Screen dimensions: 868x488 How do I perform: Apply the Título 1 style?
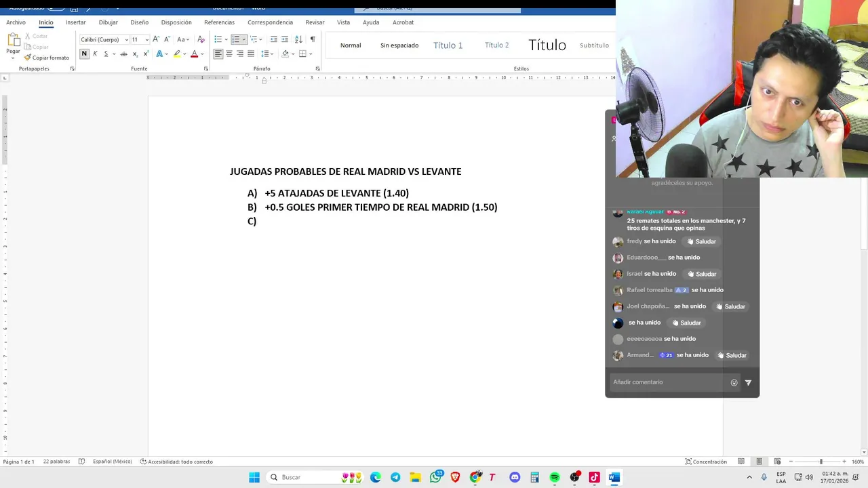(448, 45)
